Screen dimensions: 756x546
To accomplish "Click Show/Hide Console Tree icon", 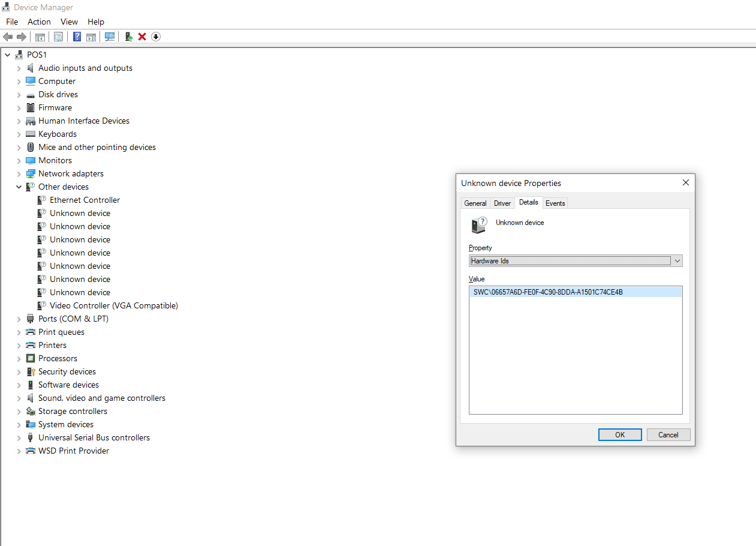I will point(40,37).
